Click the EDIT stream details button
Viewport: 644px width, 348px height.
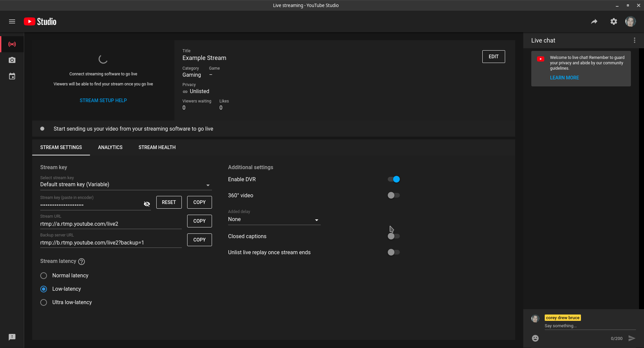(493, 57)
